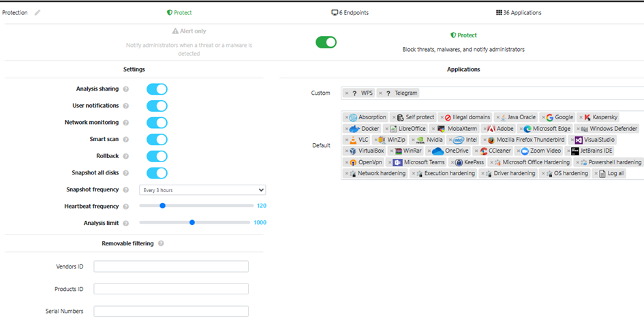This screenshot has height=321, width=644.
Task: Click the KeePass lock icon
Action: [x=459, y=163]
